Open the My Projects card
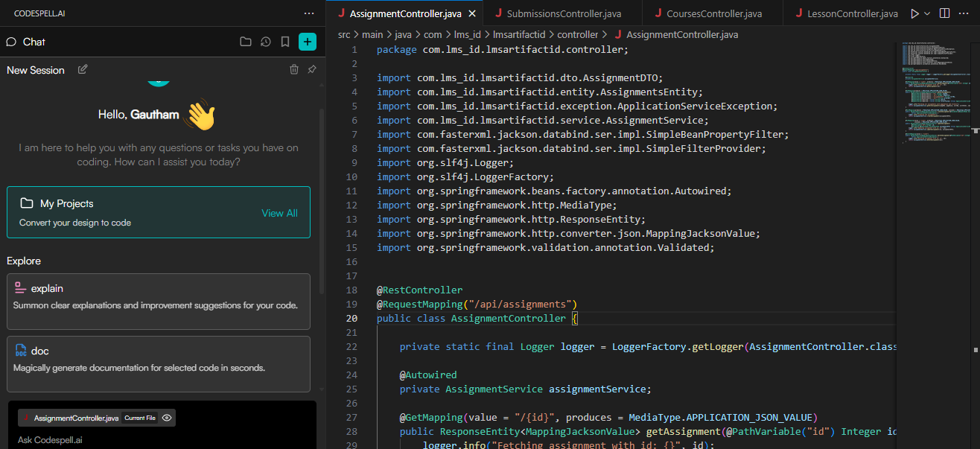The height and width of the screenshot is (449, 980). (159, 212)
